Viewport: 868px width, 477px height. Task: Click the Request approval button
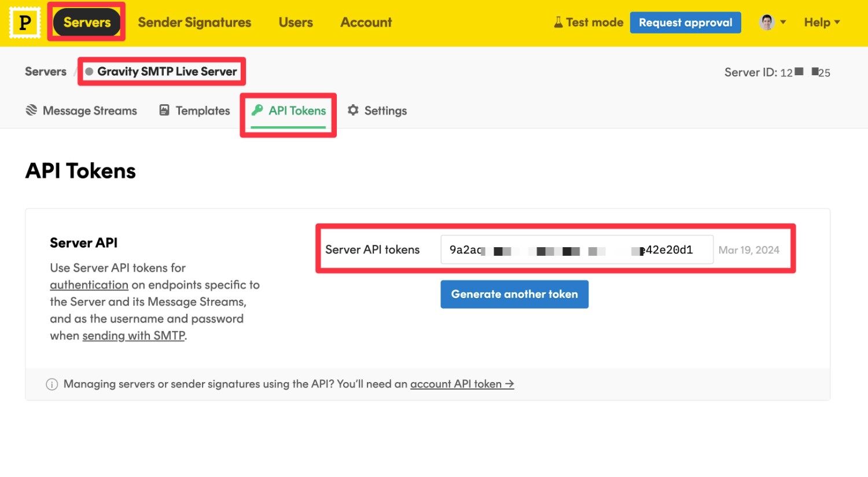[x=686, y=23]
